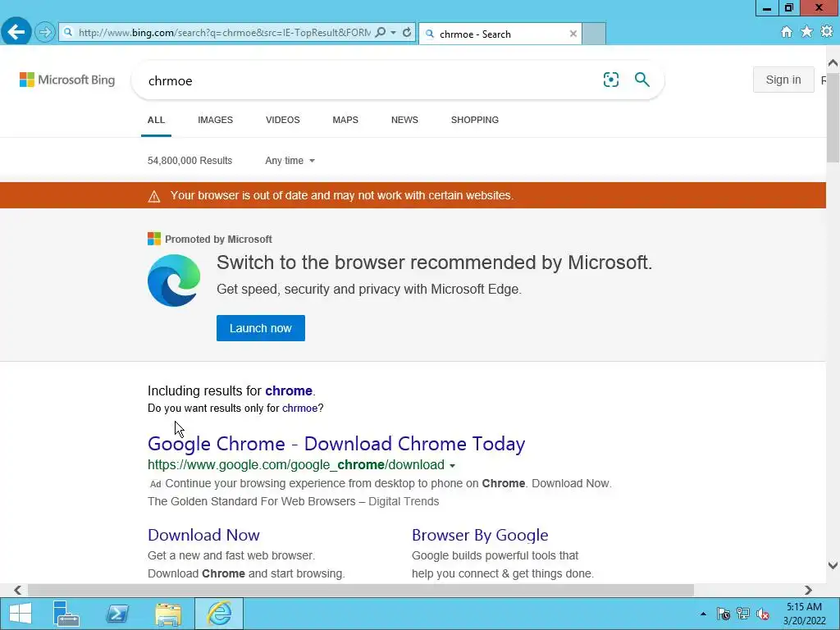
Task: Click the browser Forward arrow button
Action: pyautogui.click(x=45, y=33)
